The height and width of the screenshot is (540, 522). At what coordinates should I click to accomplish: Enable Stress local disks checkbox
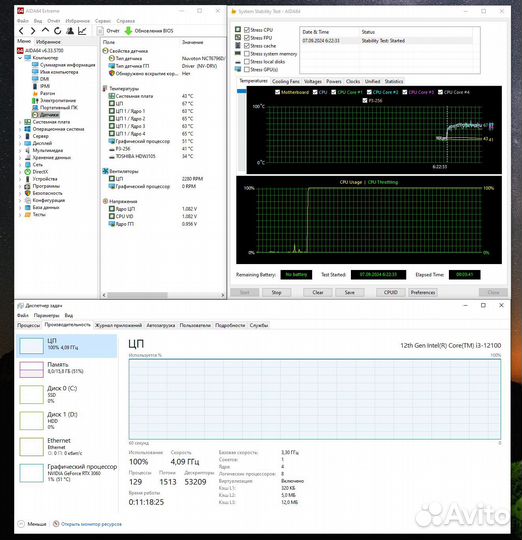tap(247, 62)
